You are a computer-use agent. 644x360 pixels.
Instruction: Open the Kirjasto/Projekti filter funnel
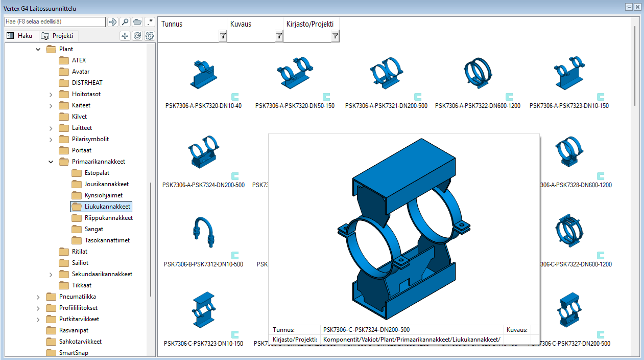pyautogui.click(x=335, y=36)
